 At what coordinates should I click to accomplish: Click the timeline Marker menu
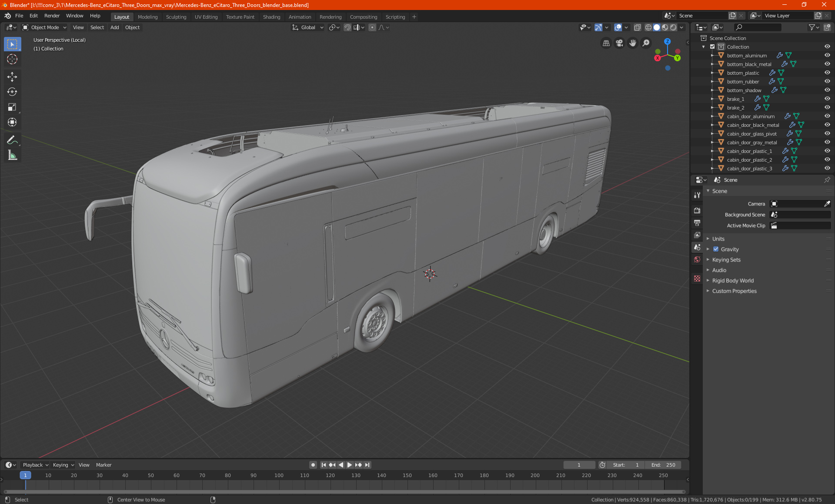pyautogui.click(x=104, y=465)
